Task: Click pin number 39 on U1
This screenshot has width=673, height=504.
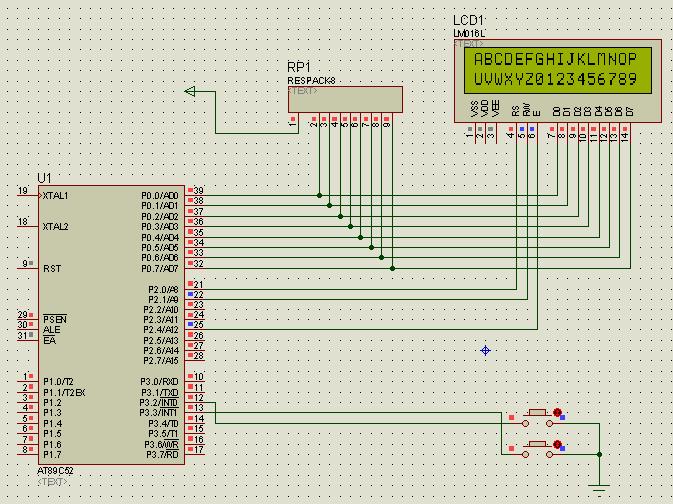Action: (198, 190)
